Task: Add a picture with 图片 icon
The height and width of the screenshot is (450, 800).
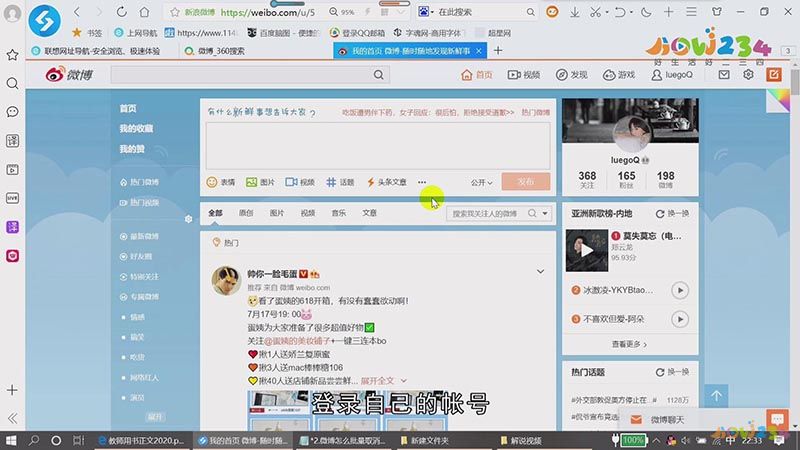Action: [x=260, y=182]
